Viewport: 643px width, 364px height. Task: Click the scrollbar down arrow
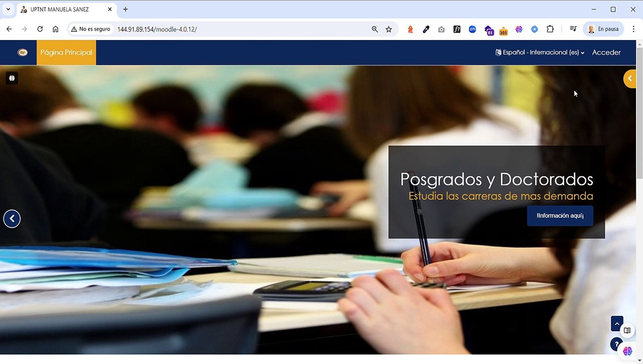[x=639, y=360]
